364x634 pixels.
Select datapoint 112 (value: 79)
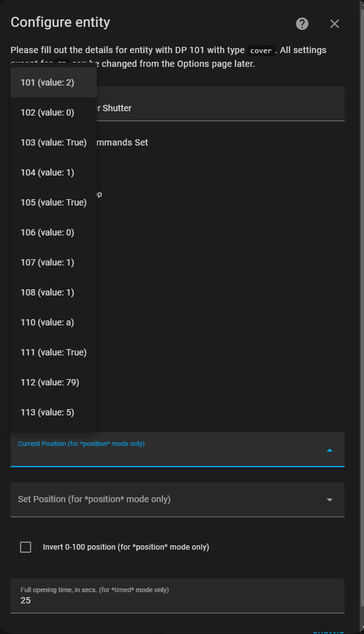coord(53,382)
